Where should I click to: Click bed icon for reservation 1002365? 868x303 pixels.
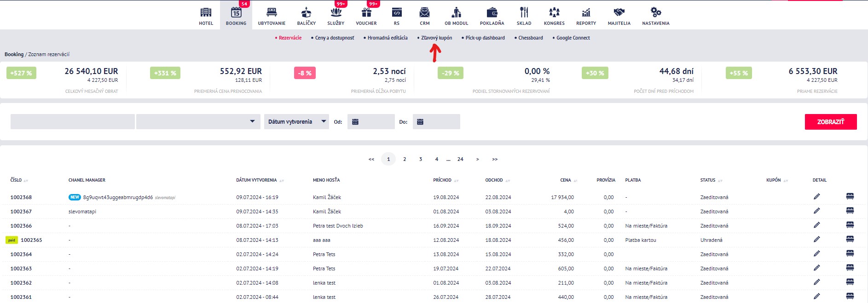pos(850,240)
